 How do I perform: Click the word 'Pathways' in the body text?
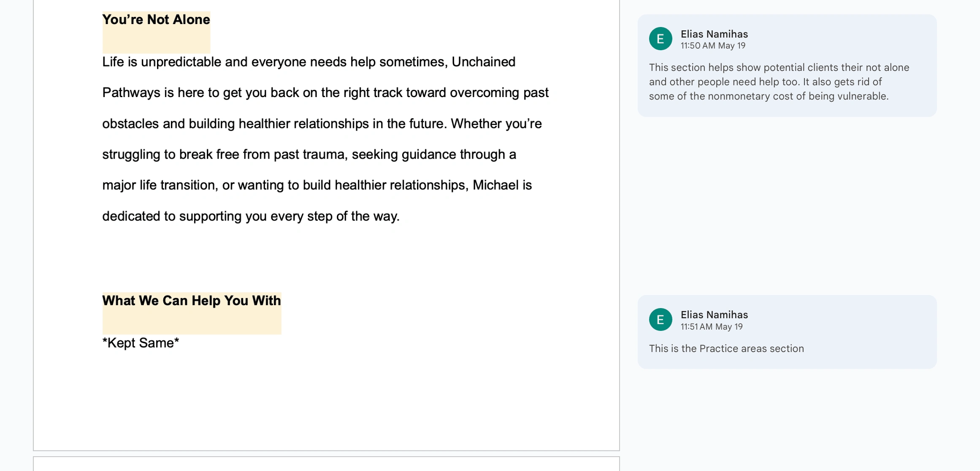pyautogui.click(x=131, y=93)
